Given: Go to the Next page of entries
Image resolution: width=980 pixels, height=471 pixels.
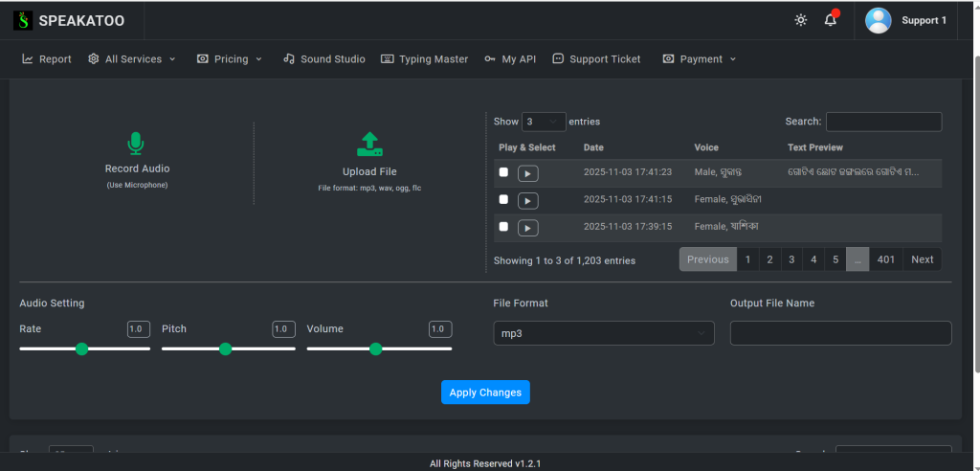Looking at the screenshot, I should (x=922, y=259).
